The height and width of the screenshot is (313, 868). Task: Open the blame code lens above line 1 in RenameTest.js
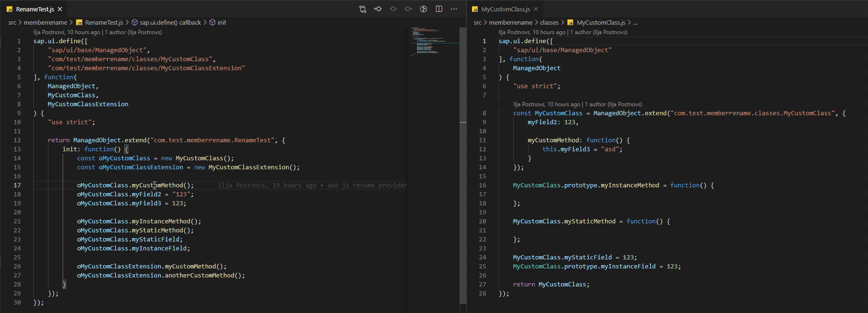[97, 32]
